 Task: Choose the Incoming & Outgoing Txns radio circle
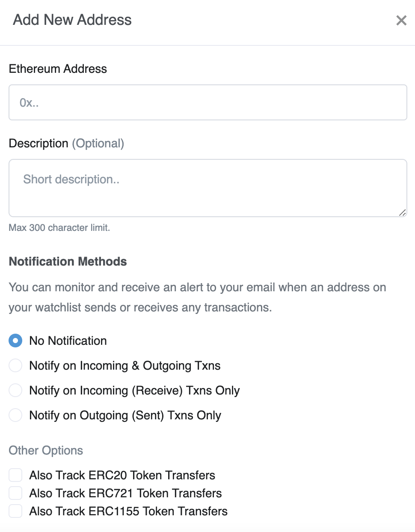click(x=15, y=366)
